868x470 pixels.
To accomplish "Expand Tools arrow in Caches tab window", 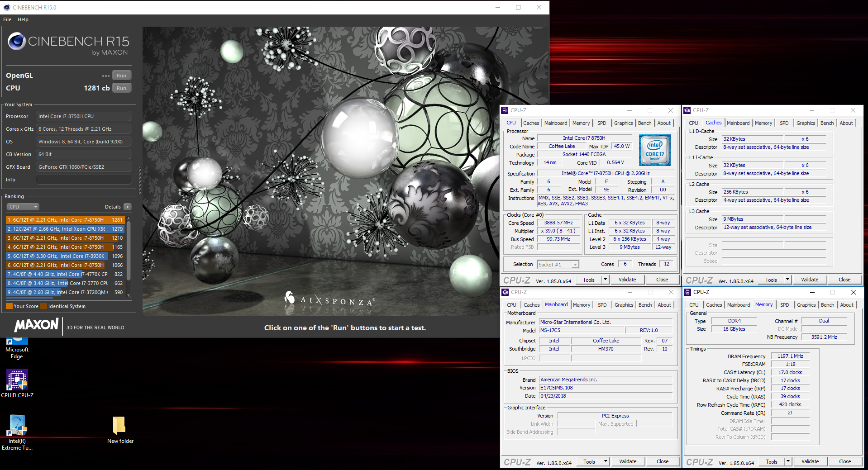I will (x=787, y=280).
